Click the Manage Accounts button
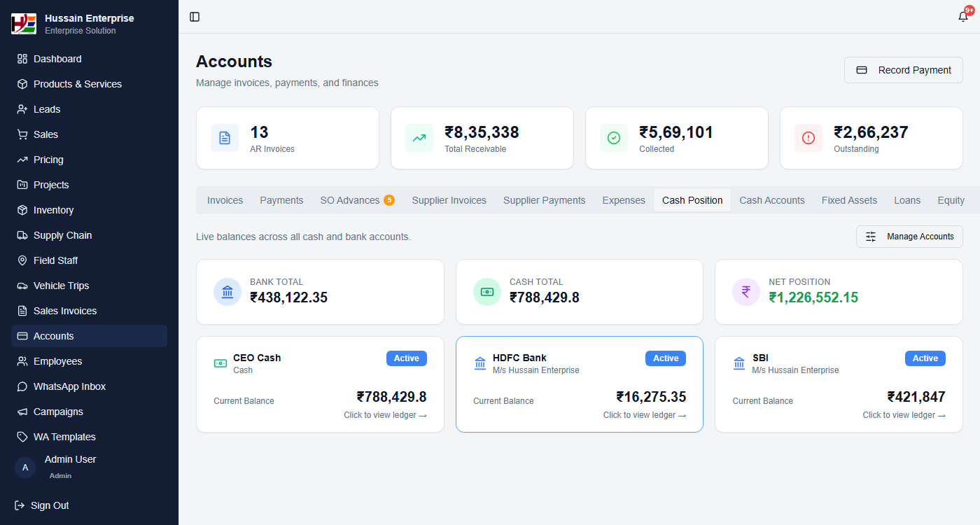 pos(909,237)
